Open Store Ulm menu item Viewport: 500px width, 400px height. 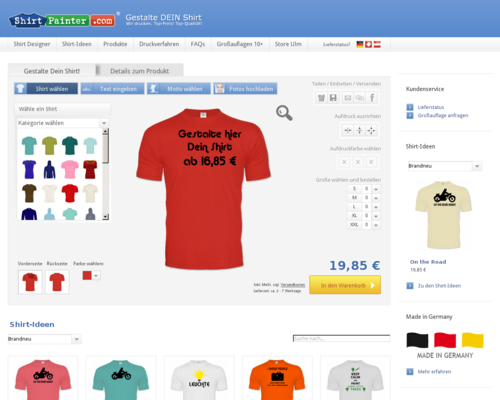(x=288, y=44)
